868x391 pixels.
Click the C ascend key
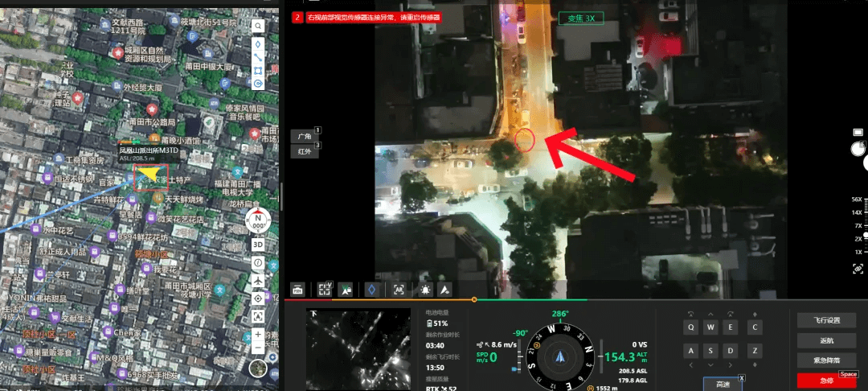(755, 327)
